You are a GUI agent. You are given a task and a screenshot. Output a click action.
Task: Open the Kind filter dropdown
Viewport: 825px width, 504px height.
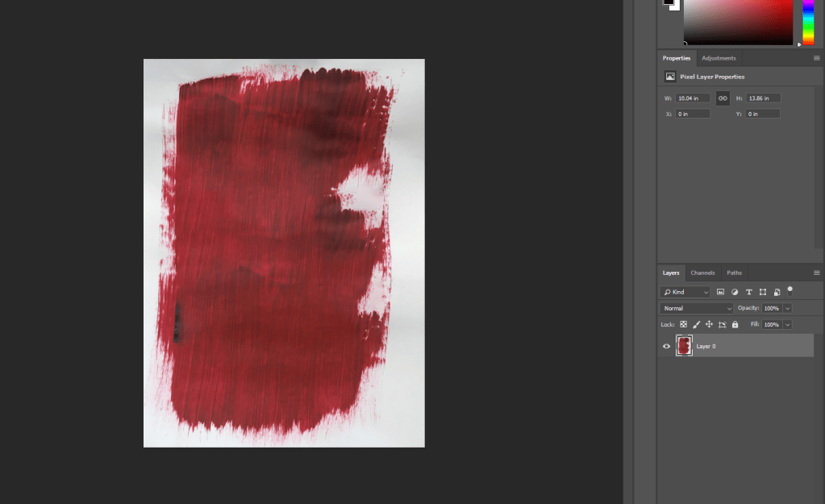685,292
